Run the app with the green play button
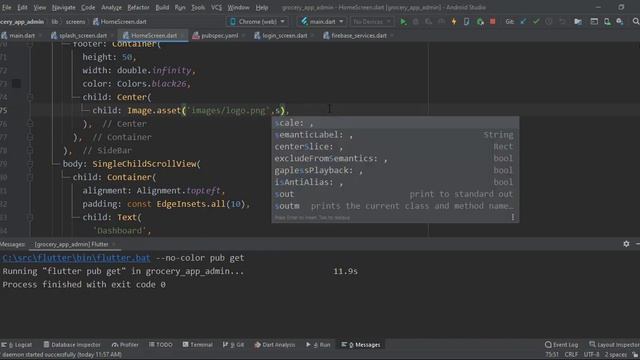The image size is (640, 360). point(403,22)
